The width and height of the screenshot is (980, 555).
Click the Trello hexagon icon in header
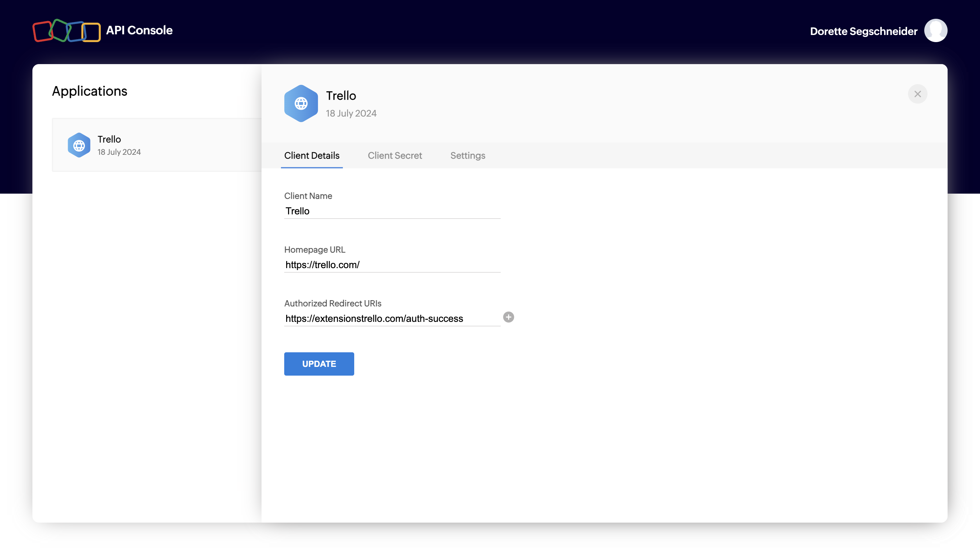coord(301,103)
